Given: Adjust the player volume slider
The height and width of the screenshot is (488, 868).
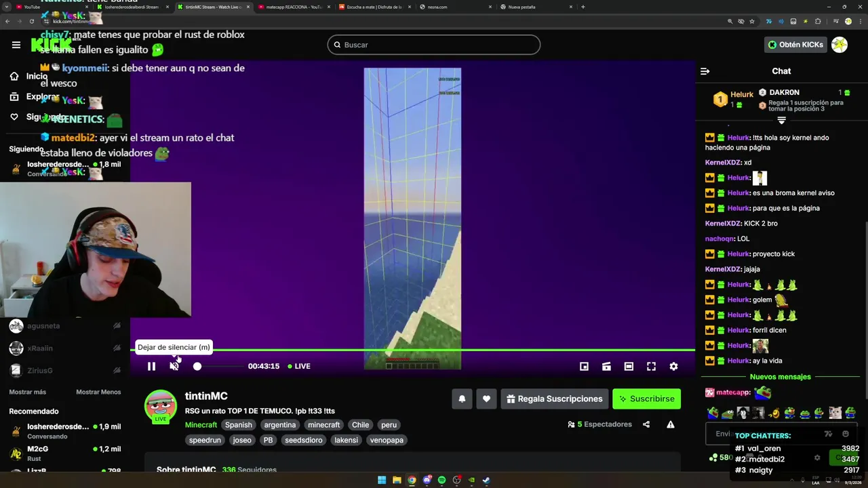Looking at the screenshot, I should 218,366.
